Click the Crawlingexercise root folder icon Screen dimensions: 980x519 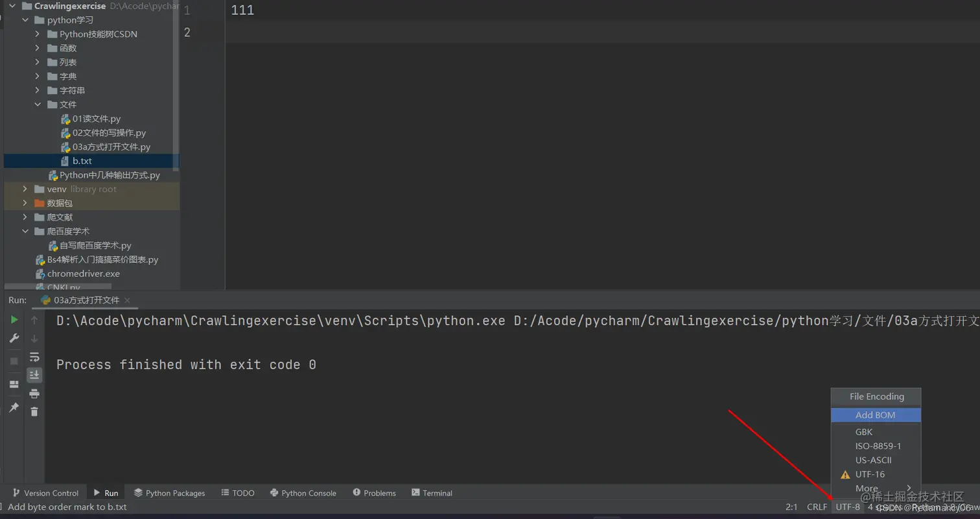pos(27,6)
